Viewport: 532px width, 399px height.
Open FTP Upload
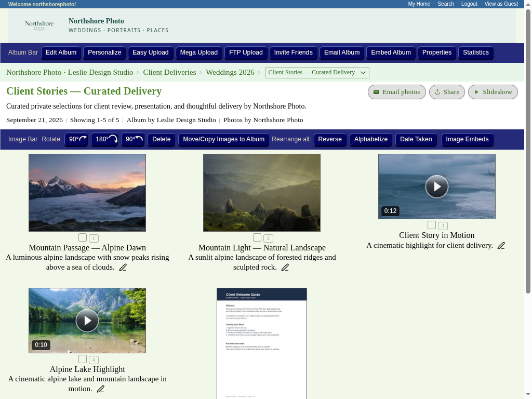tap(246, 52)
